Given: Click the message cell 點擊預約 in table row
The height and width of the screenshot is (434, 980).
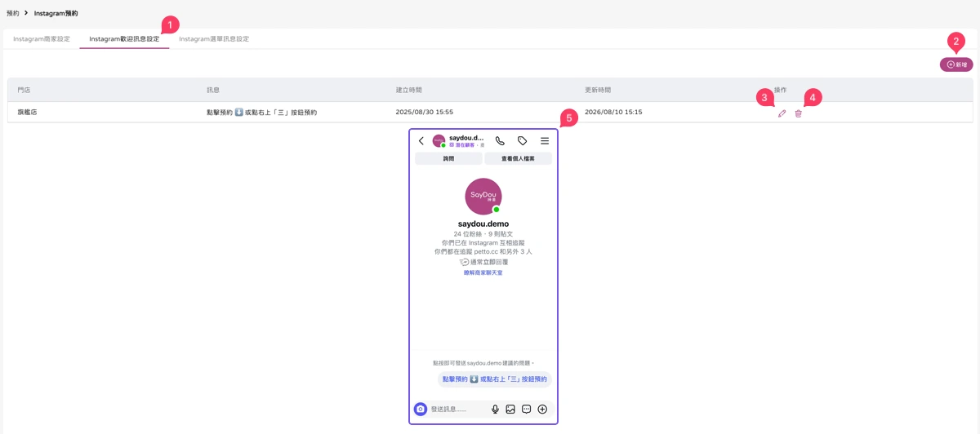Looking at the screenshot, I should 261,113.
